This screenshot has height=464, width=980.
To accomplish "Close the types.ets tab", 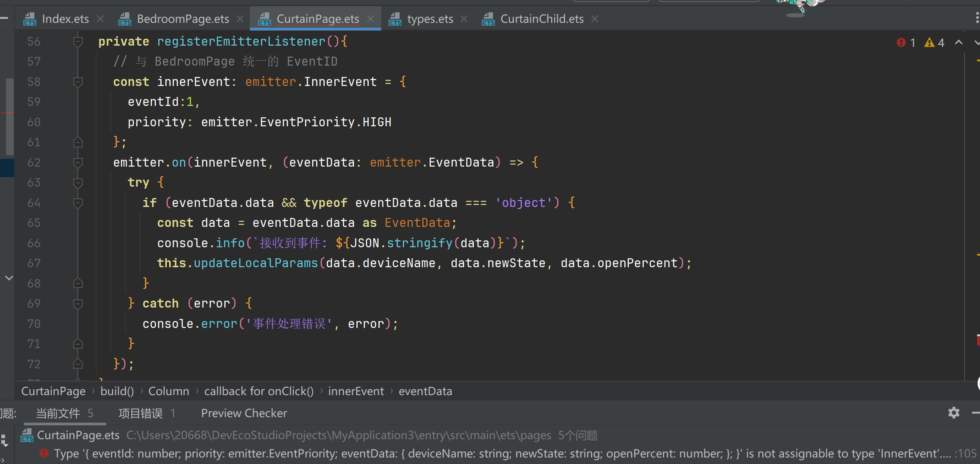I will [x=464, y=19].
